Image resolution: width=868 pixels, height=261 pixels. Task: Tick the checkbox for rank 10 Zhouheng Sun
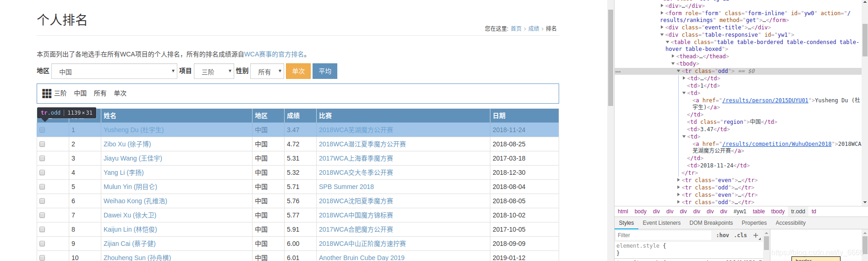42,258
